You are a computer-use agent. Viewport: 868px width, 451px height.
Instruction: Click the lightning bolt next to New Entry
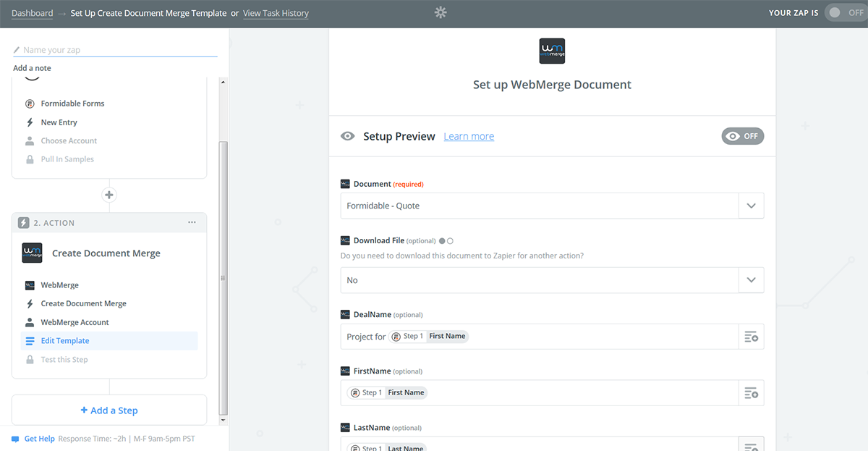30,122
